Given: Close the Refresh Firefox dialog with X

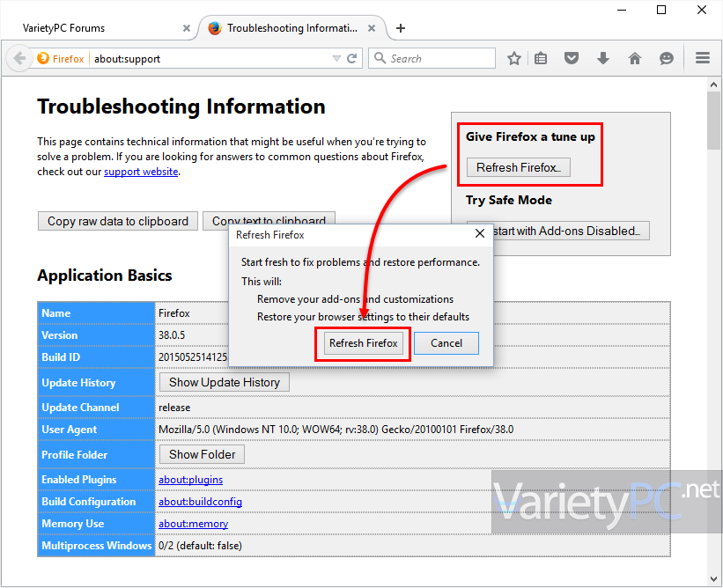Looking at the screenshot, I should [x=480, y=233].
